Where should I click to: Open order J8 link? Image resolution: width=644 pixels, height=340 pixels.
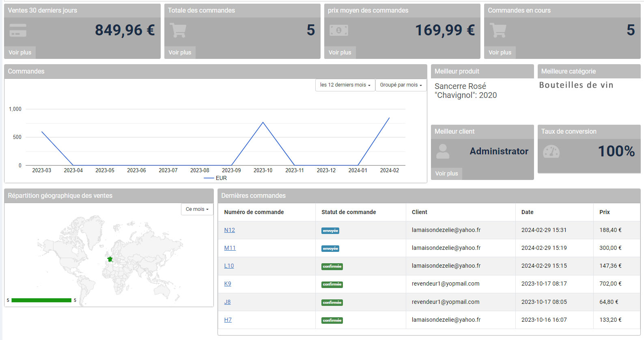point(227,302)
